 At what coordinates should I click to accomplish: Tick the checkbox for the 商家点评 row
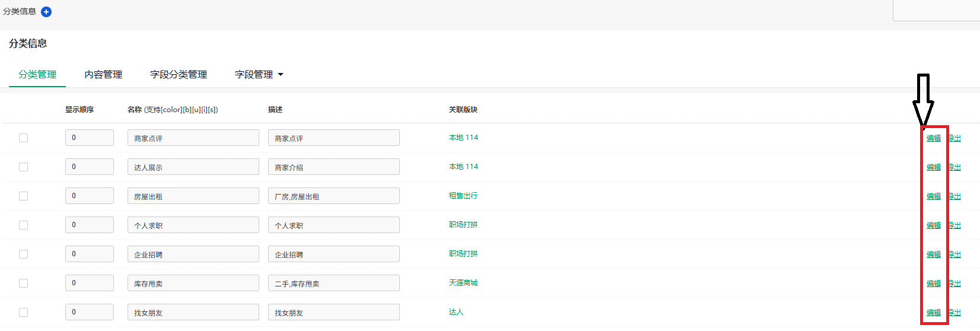pos(24,138)
